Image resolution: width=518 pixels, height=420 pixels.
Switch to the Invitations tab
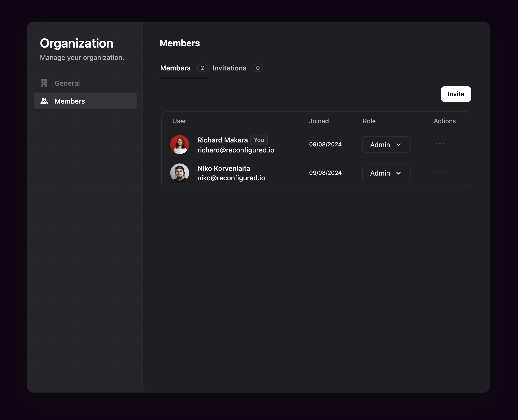229,68
